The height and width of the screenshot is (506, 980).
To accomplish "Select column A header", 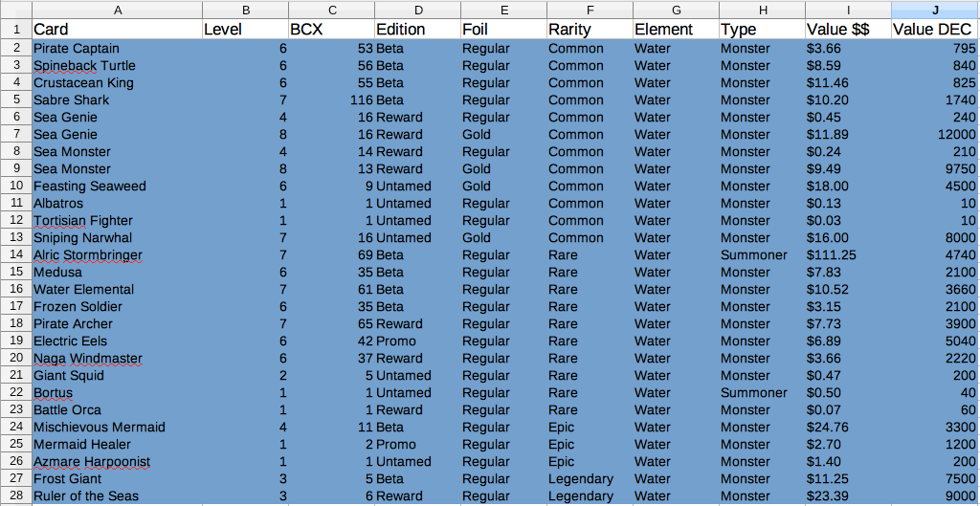I will 117,10.
